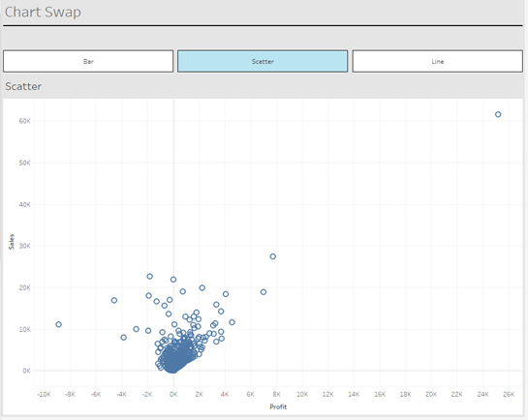Select the Sales axis title

[12, 242]
